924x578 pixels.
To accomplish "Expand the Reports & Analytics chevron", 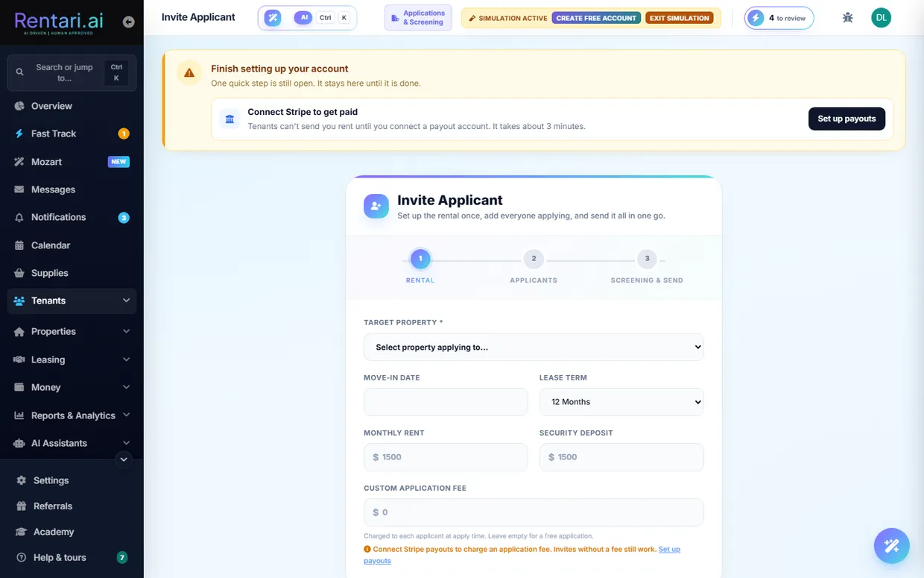I will coord(126,415).
